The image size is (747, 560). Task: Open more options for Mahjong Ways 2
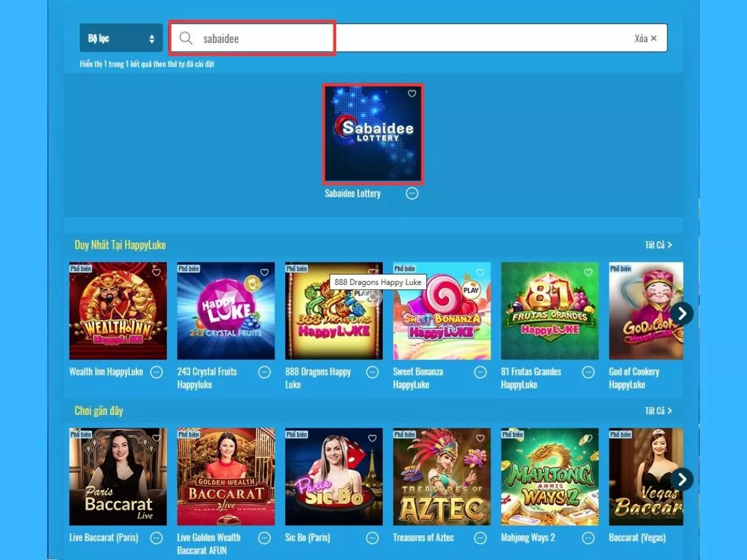click(x=588, y=538)
